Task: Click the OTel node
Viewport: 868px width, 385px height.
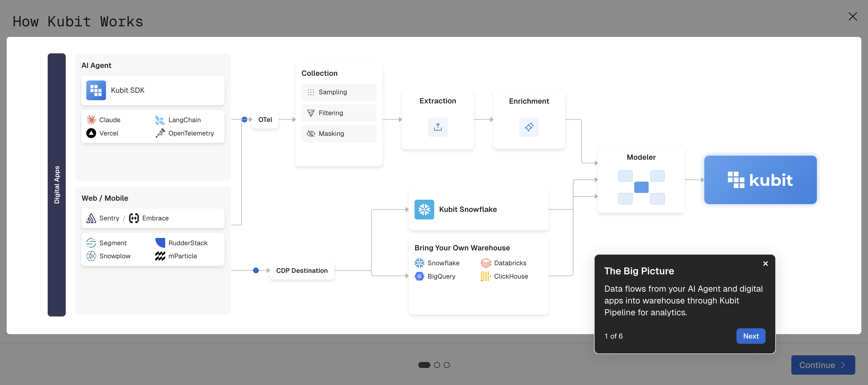Action: (265, 119)
